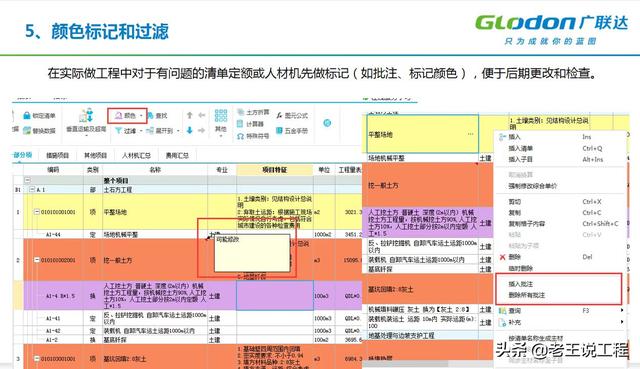Click the purple highlighted 项目特征 cell

(275, 295)
